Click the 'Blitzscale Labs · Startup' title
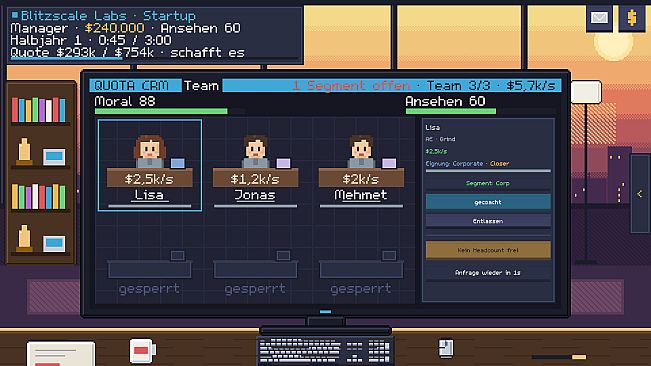 (x=108, y=16)
